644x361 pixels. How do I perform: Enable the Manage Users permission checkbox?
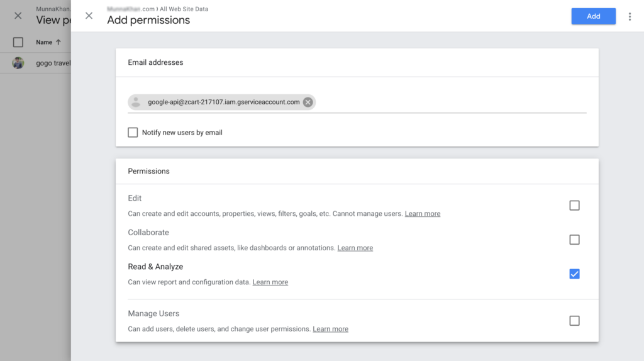click(574, 321)
